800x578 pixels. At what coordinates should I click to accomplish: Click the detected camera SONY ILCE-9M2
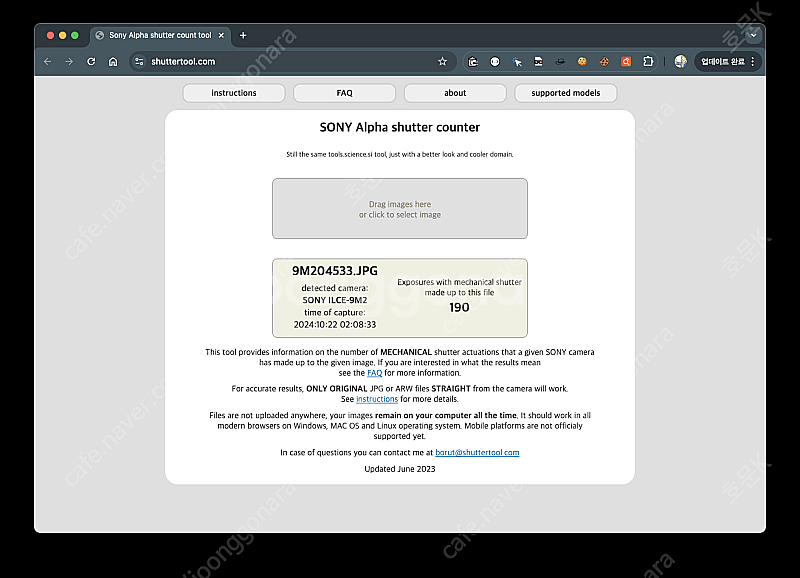(335, 300)
